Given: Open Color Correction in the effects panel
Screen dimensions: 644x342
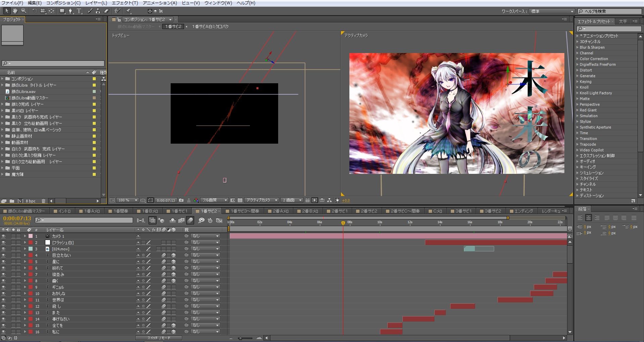Looking at the screenshot, I should 594,59.
